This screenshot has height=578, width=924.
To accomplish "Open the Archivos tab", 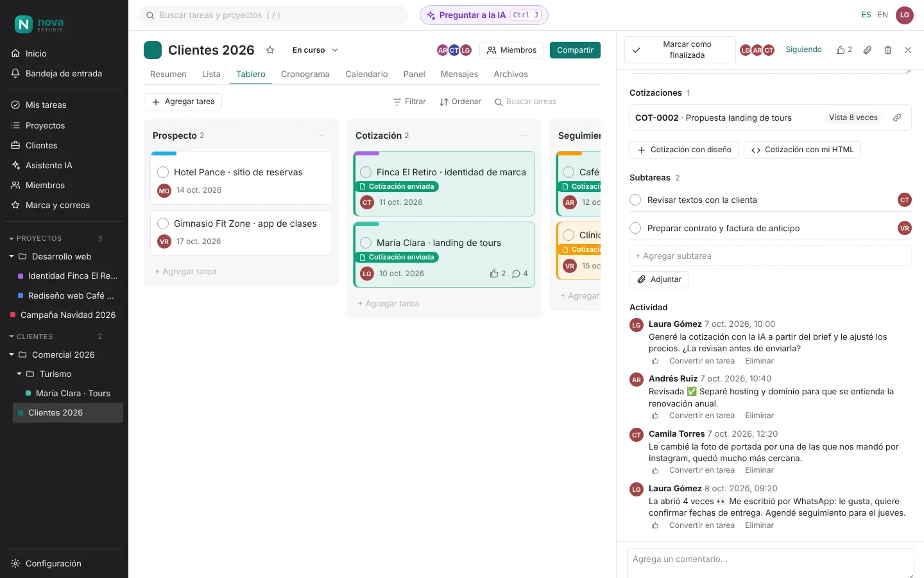I will [x=511, y=74].
